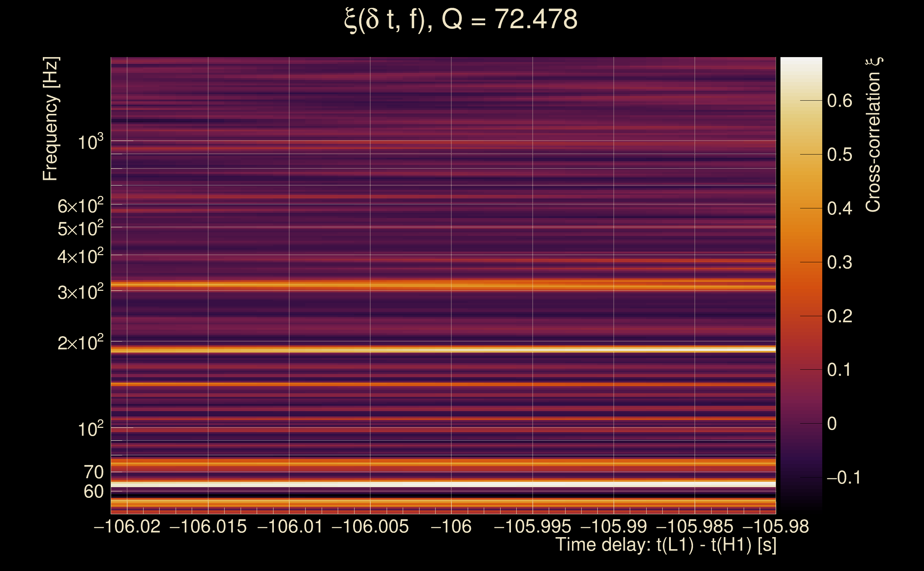Click the plot title showing Q = 72.478
This screenshot has width=924, height=571.
(461, 20)
